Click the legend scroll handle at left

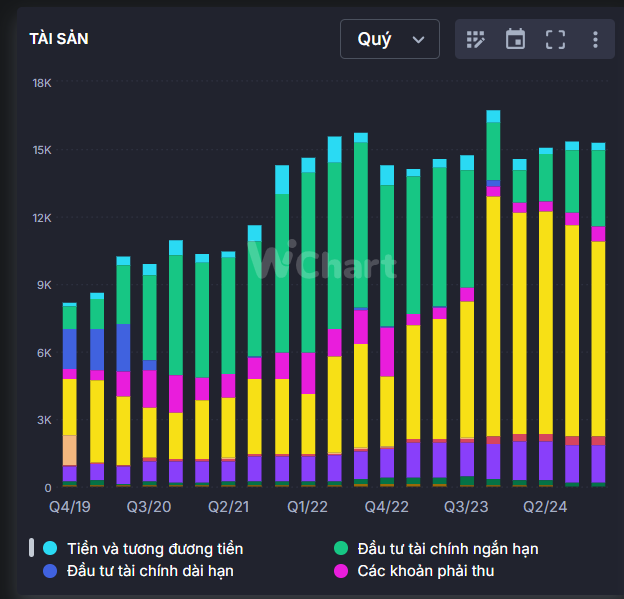pos(32,548)
